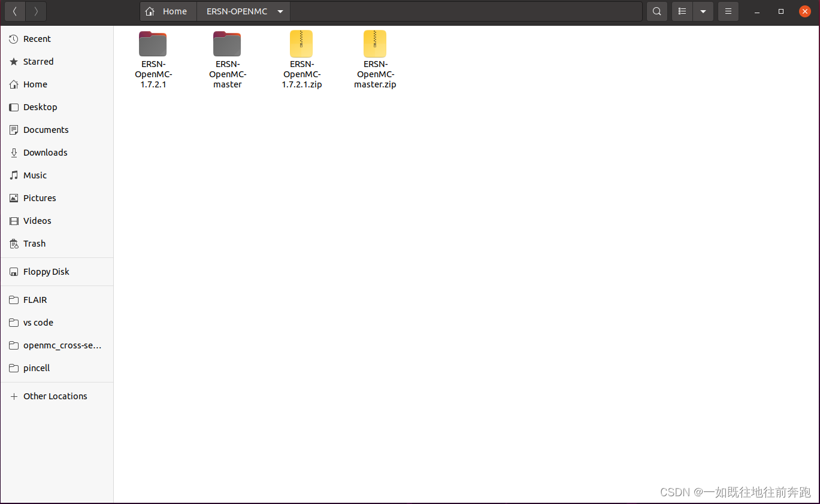The image size is (820, 504).
Task: Open the Starred sidebar location
Action: 37,61
